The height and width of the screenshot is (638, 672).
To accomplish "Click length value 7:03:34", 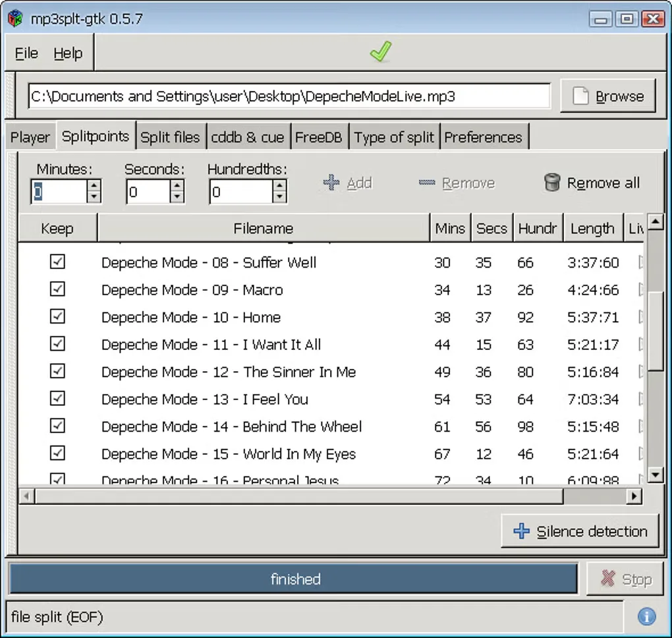I will [593, 399].
